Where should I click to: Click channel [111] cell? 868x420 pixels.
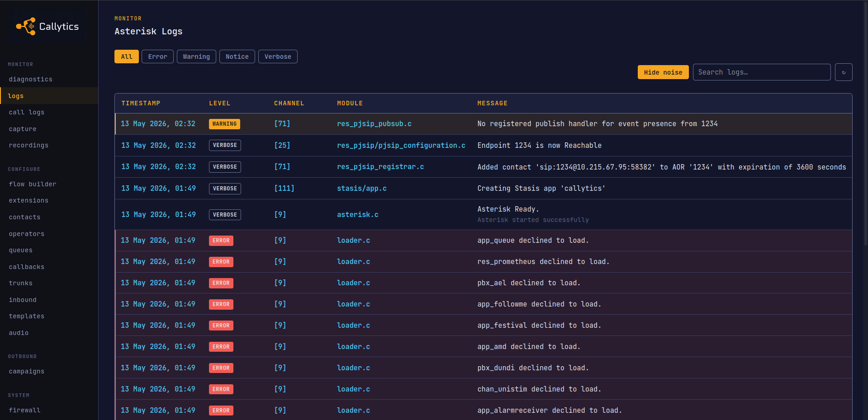[x=284, y=188]
